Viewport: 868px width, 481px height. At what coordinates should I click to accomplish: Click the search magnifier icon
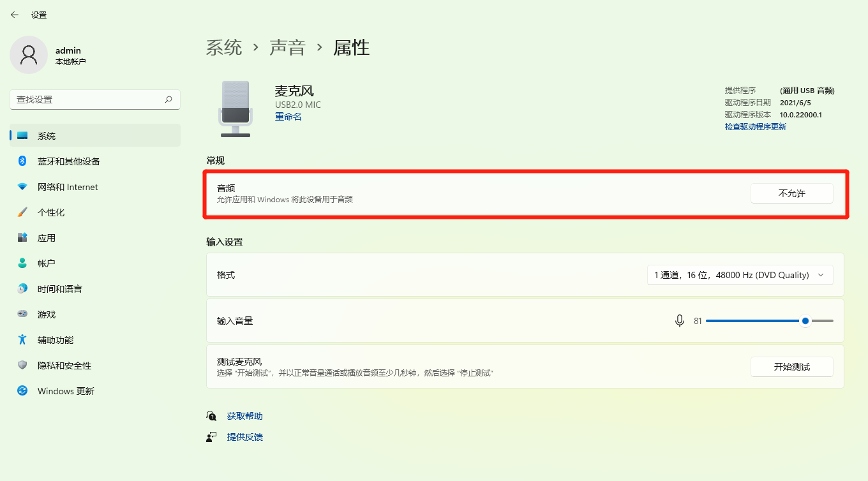pyautogui.click(x=168, y=100)
